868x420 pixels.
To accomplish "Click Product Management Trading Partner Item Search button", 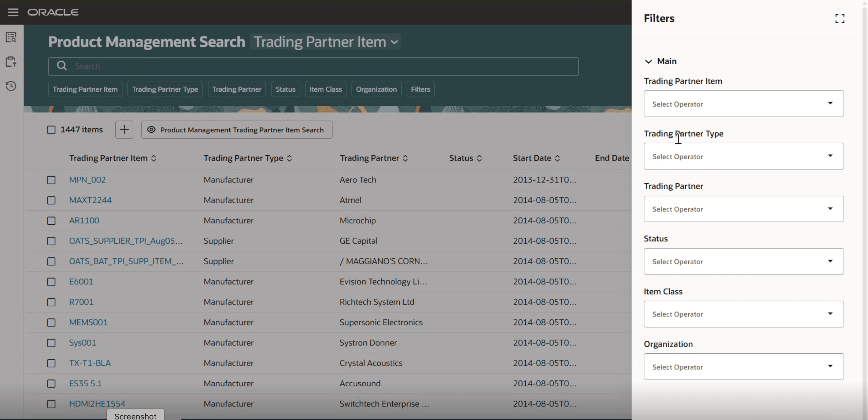I will [237, 130].
